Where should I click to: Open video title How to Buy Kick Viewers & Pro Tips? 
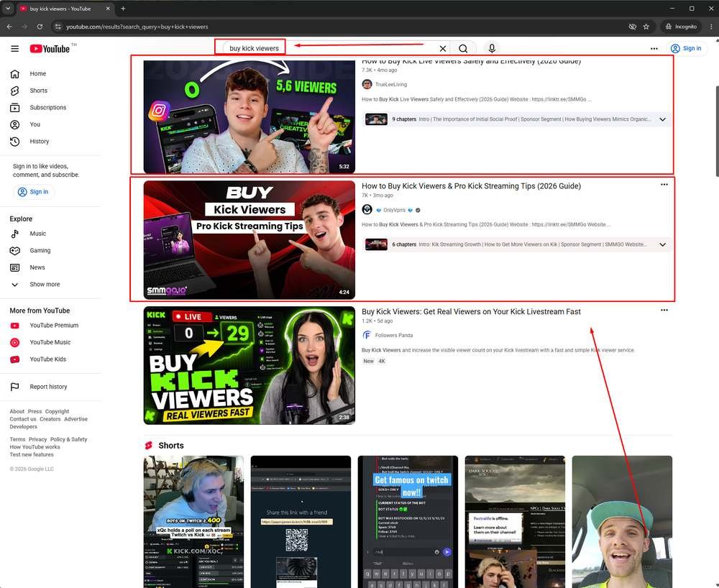point(471,186)
